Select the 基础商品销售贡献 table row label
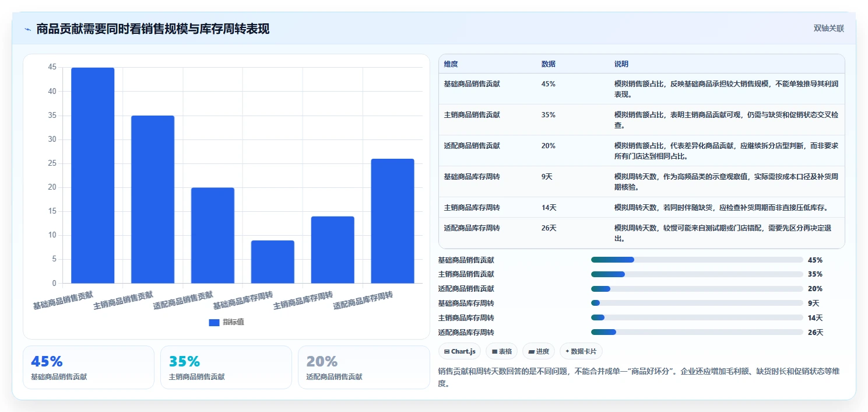 click(472, 84)
